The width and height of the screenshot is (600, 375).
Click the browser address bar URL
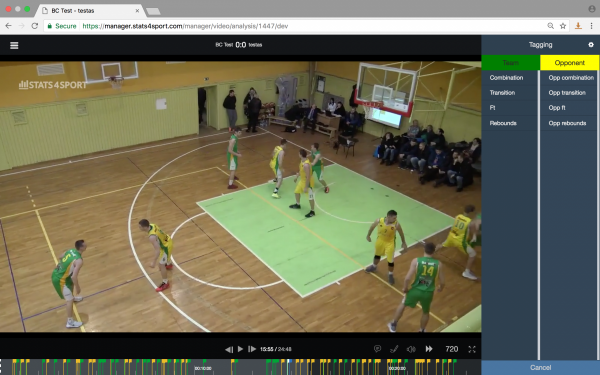coord(185,26)
